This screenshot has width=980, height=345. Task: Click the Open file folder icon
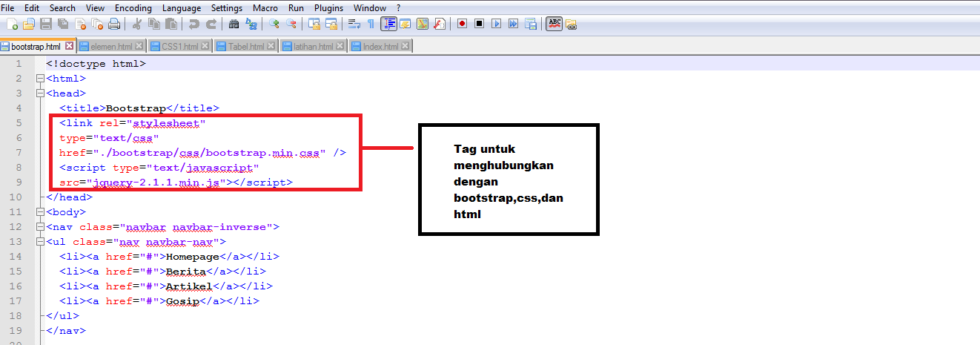click(29, 24)
